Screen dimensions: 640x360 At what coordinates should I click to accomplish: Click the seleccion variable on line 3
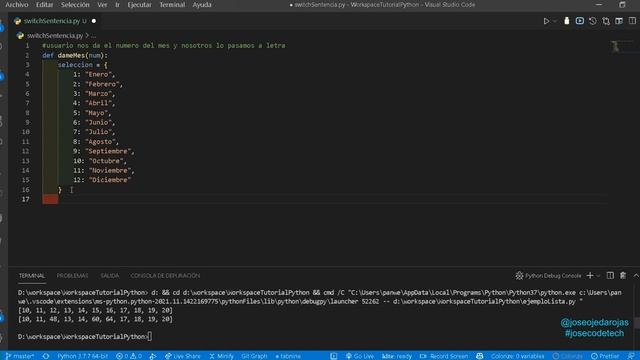tap(75, 65)
